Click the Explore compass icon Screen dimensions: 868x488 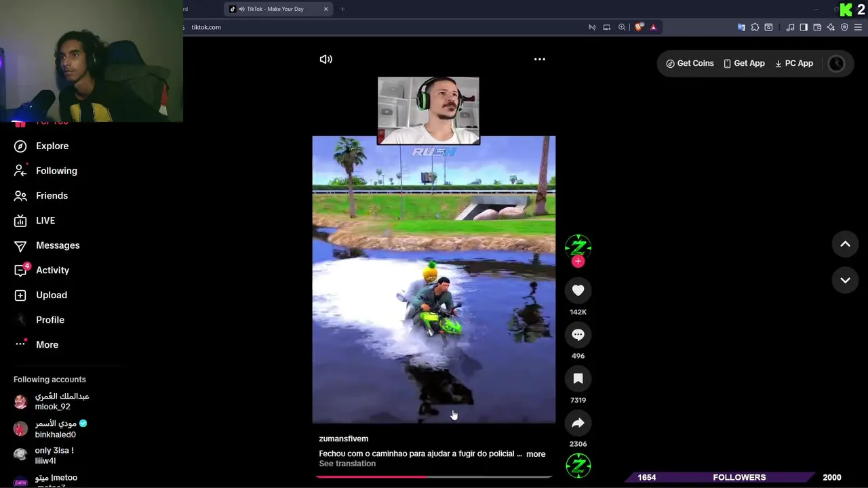[20, 146]
